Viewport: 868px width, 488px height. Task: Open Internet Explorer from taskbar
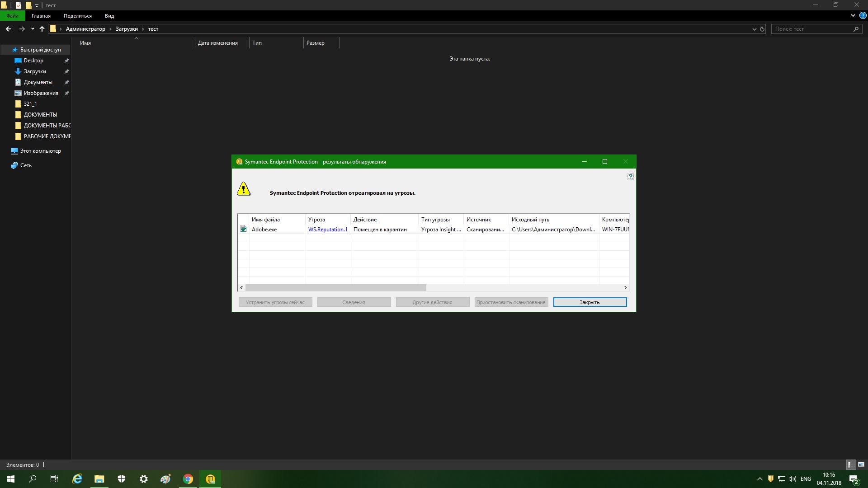[x=77, y=479]
